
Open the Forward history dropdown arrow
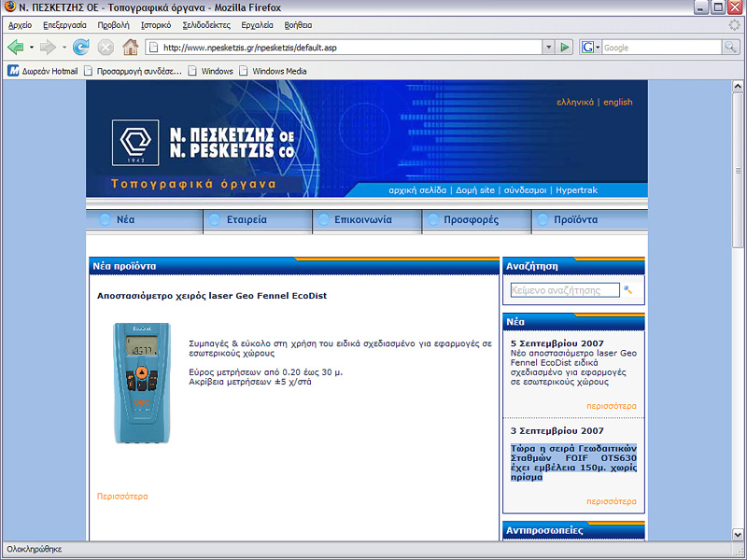tap(64, 48)
